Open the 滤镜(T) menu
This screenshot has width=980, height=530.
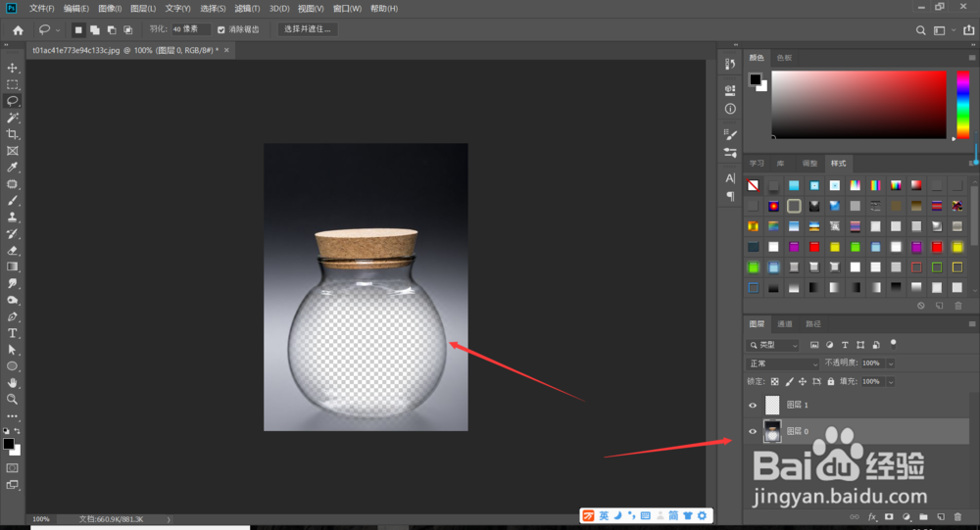248,9
